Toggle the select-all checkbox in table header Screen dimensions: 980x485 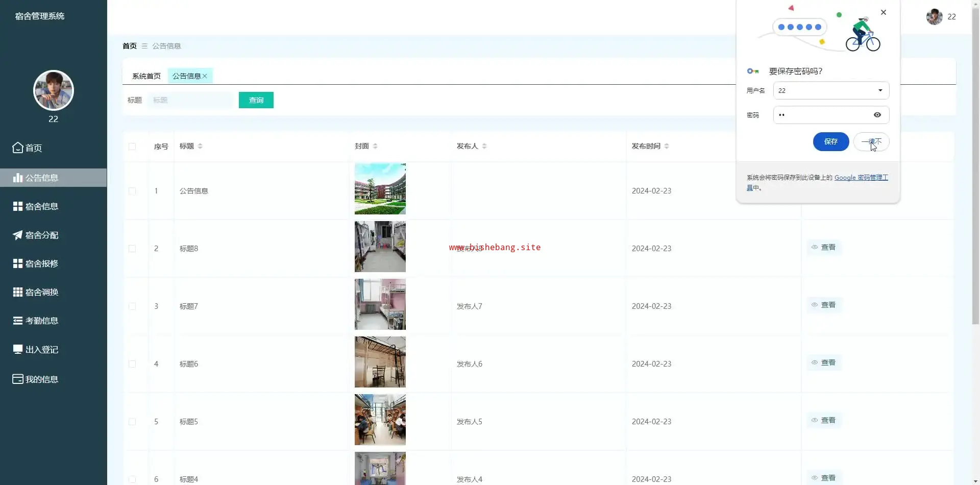pos(132,147)
